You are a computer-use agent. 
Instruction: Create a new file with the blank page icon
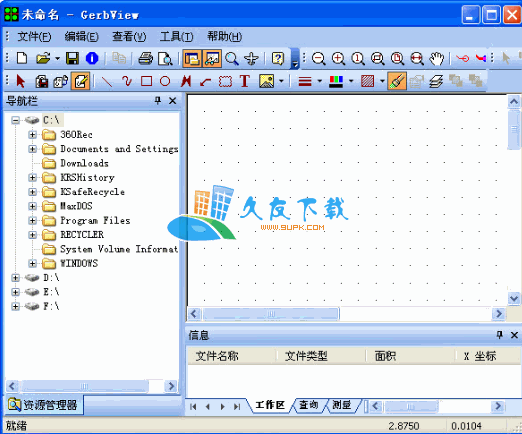tap(22, 58)
